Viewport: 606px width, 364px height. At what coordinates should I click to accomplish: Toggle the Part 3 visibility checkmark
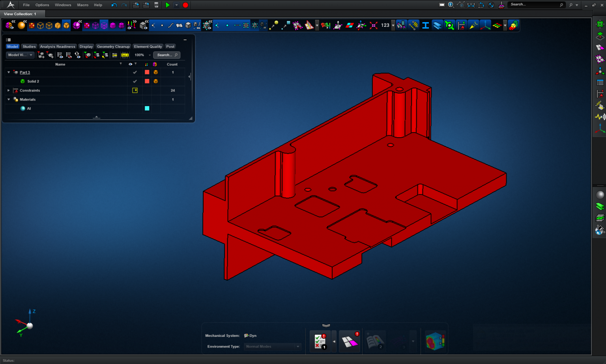click(x=135, y=72)
